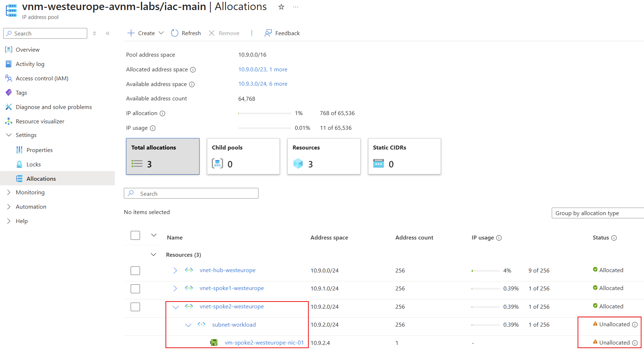Open the Create dropdown menu
This screenshot has height=351, width=644.
click(162, 33)
